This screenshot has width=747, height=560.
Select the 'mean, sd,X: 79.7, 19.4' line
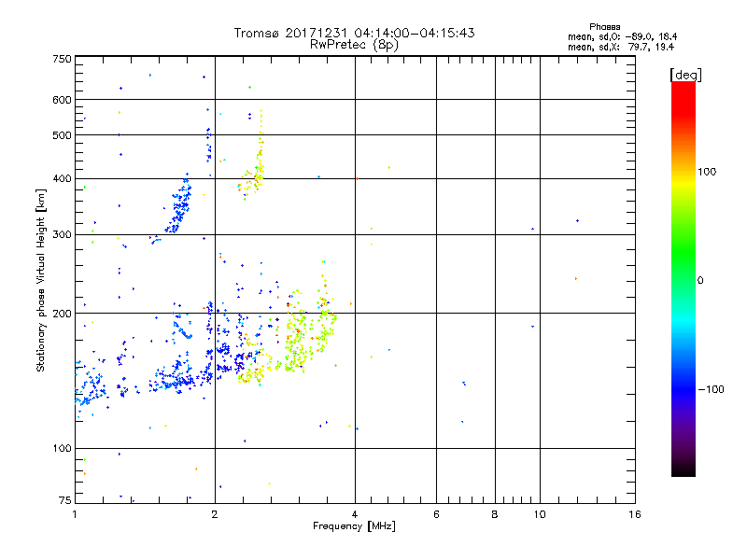click(621, 47)
